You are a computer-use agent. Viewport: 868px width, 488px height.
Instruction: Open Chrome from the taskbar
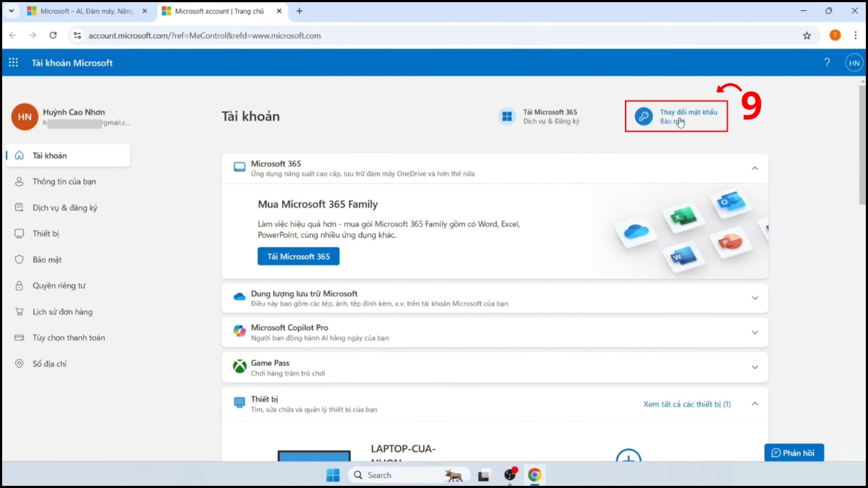coord(535,475)
